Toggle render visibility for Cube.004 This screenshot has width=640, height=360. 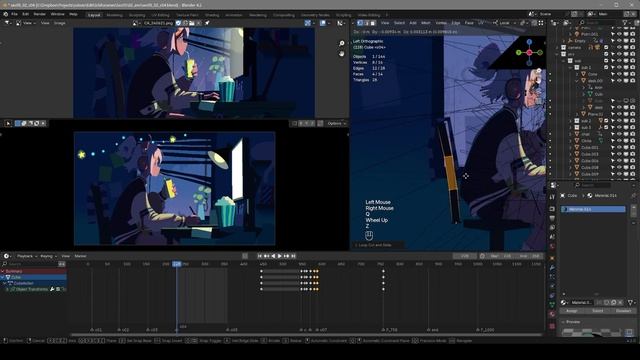tap(633, 161)
